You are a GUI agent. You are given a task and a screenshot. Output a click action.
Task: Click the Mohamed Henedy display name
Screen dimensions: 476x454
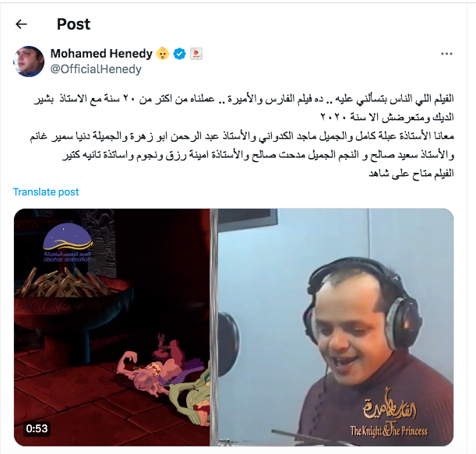[101, 54]
